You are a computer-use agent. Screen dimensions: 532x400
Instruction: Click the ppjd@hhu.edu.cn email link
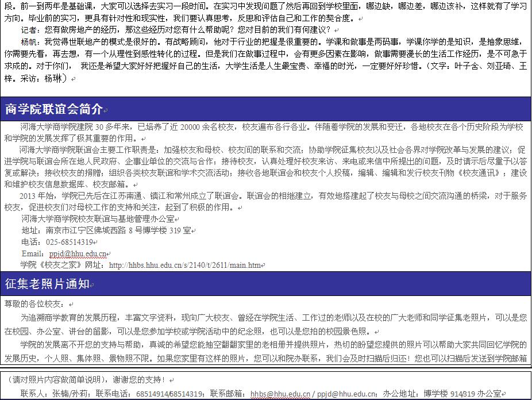(78, 254)
